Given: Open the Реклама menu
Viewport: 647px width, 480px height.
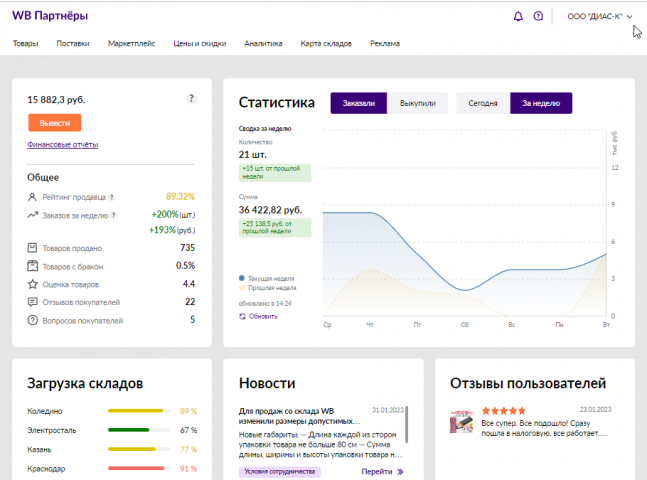Looking at the screenshot, I should pos(385,43).
